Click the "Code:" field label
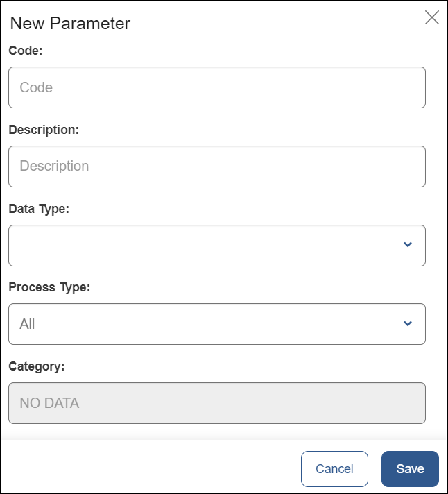 pos(26,51)
